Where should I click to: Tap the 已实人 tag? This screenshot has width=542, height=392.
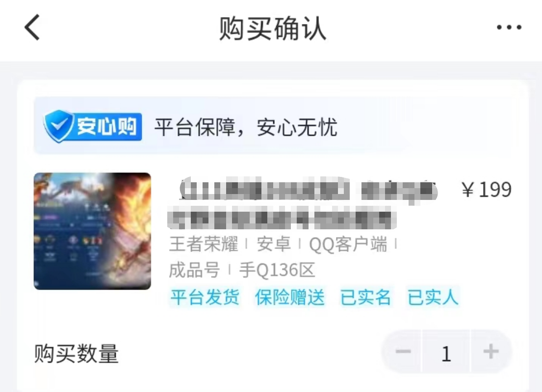(433, 297)
